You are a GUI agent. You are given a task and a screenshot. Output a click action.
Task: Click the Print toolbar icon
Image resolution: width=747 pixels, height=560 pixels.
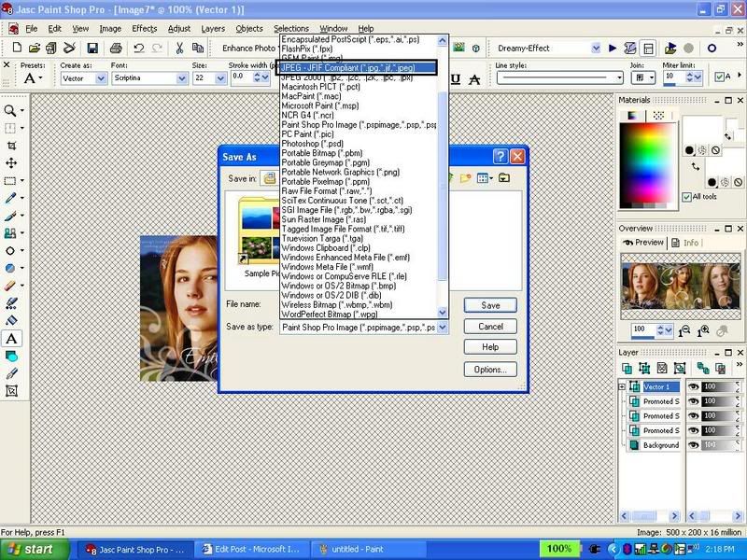click(116, 48)
